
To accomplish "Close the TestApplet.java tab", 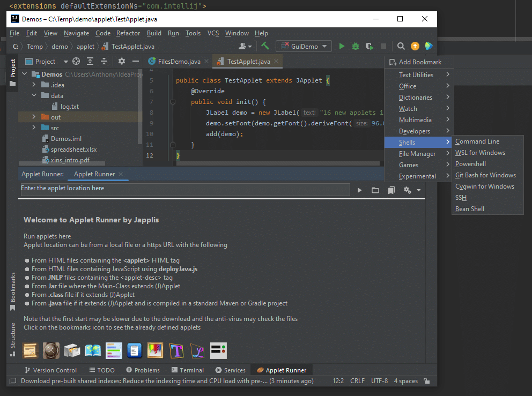I will (x=276, y=61).
